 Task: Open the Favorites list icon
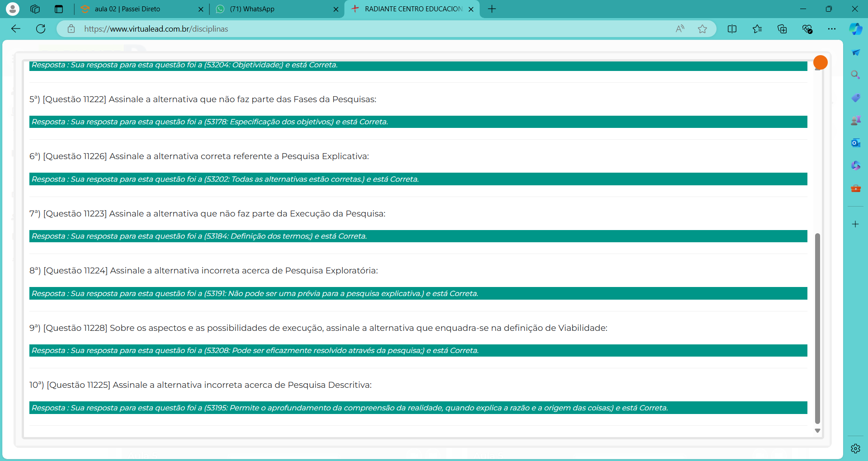pyautogui.click(x=757, y=29)
